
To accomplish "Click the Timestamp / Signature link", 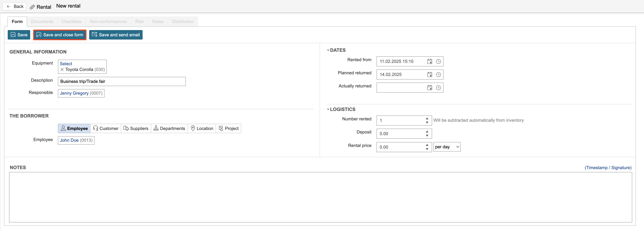I will [608, 168].
